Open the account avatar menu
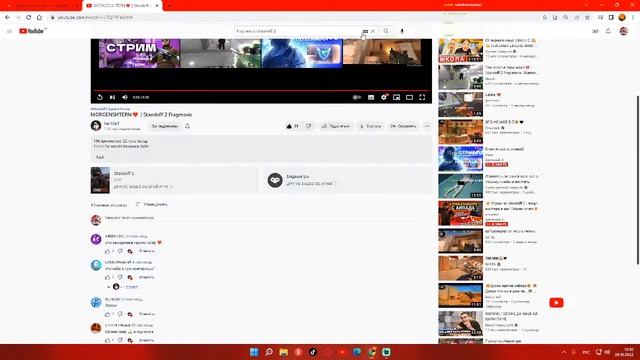640x360 pixels. 623,31
